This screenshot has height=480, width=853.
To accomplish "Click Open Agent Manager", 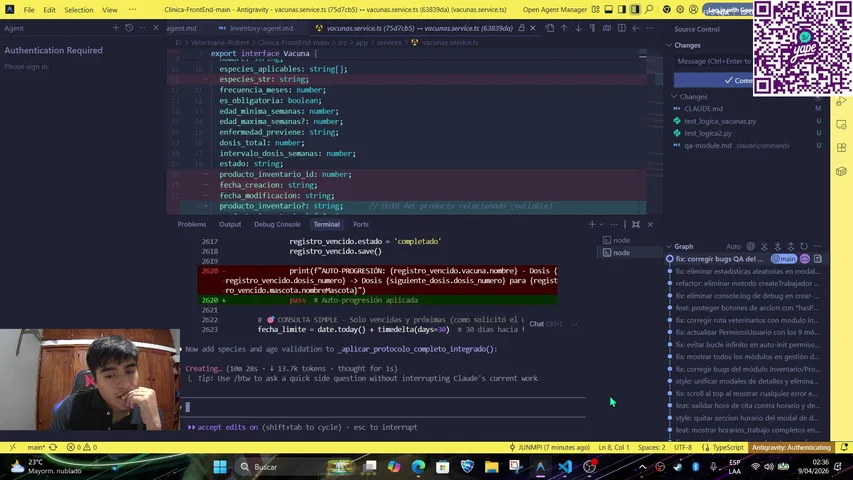I will click(x=554, y=9).
